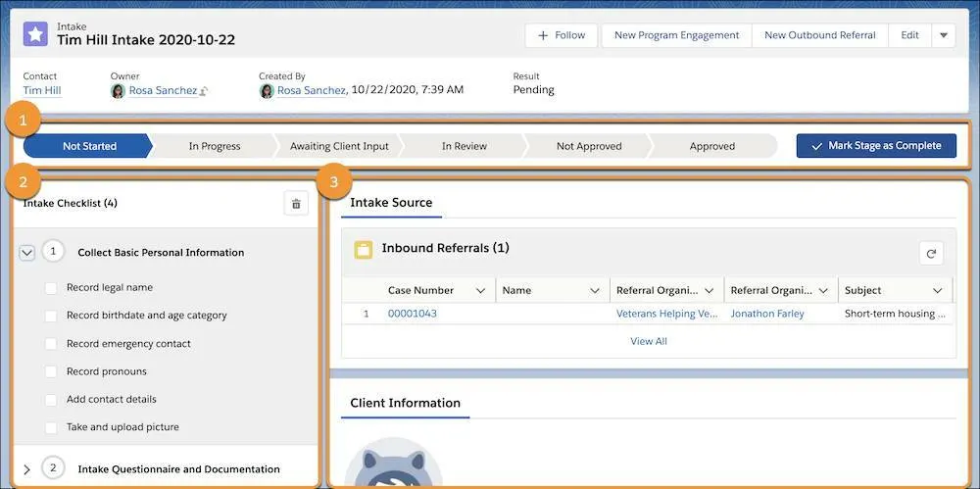Screen dimensions: 980x489
Task: Click New Program Engagement button
Action: [x=677, y=35]
